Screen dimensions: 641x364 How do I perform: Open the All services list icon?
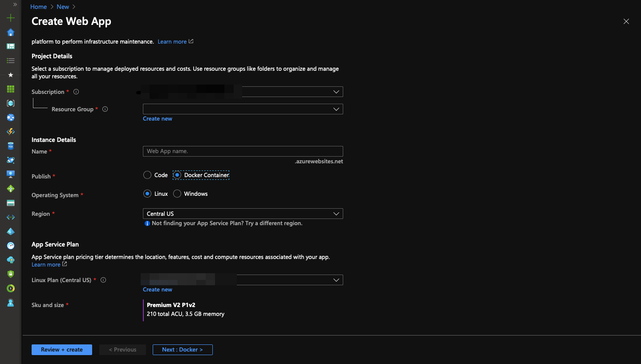pyautogui.click(x=11, y=61)
